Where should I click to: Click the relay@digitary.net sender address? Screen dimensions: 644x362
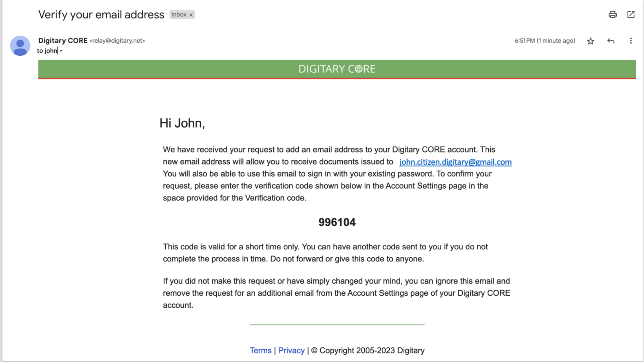(x=117, y=41)
